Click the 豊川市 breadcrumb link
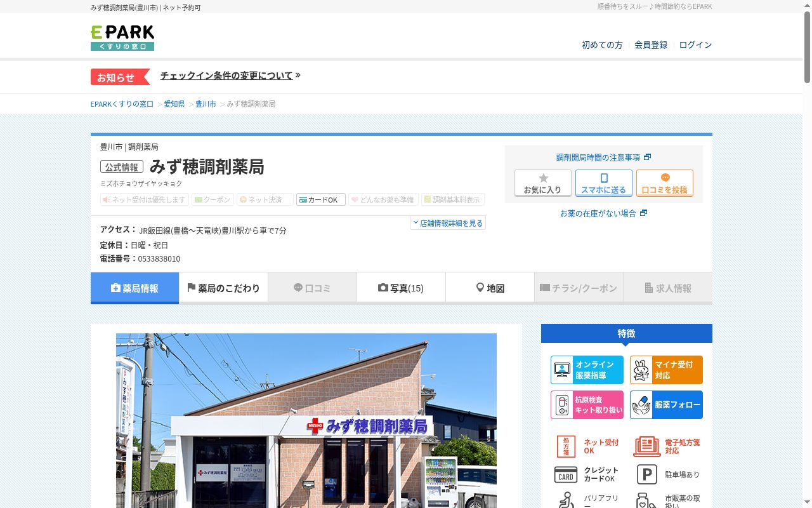Screen dimensions: 812x508 (206, 104)
